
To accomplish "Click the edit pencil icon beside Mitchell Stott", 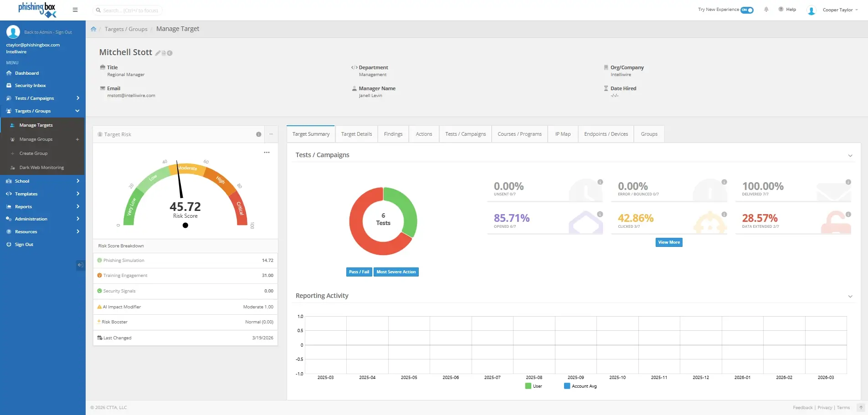I will [x=158, y=53].
